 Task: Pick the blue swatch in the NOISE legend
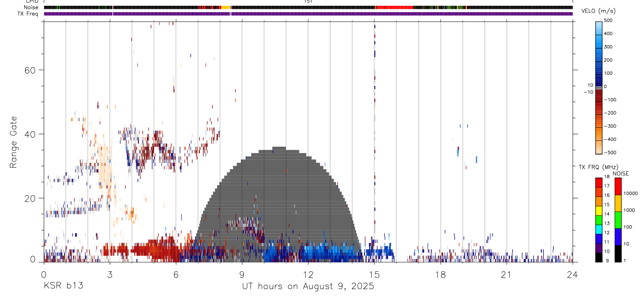click(x=618, y=236)
